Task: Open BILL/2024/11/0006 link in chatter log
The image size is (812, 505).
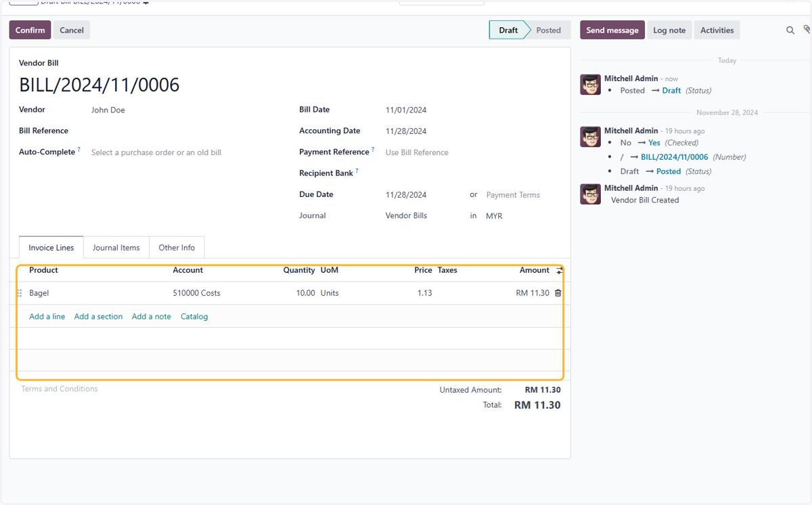Action: tap(675, 157)
